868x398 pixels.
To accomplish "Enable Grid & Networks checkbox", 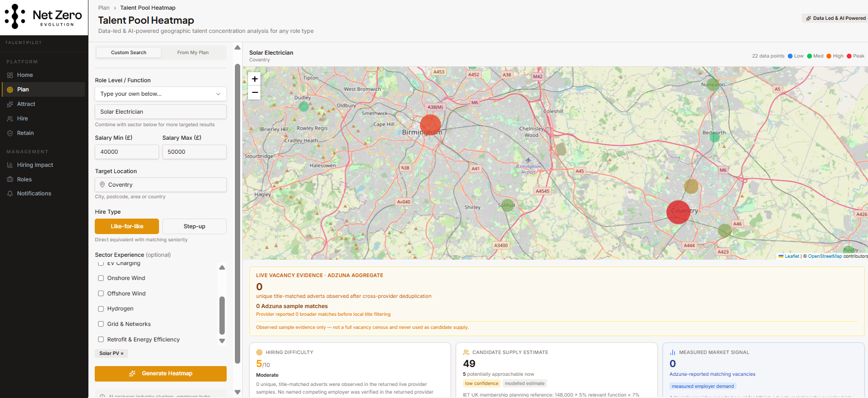I will tap(101, 324).
